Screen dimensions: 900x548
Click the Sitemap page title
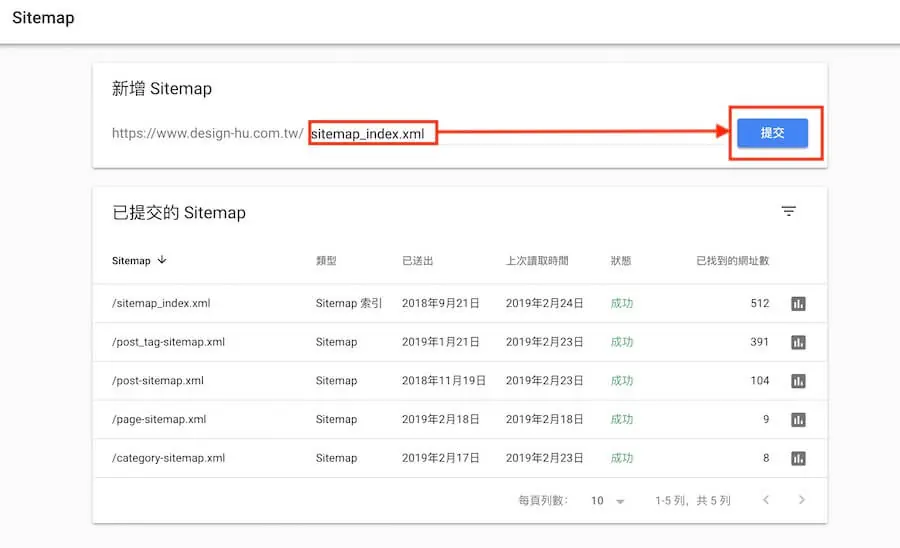[43, 18]
